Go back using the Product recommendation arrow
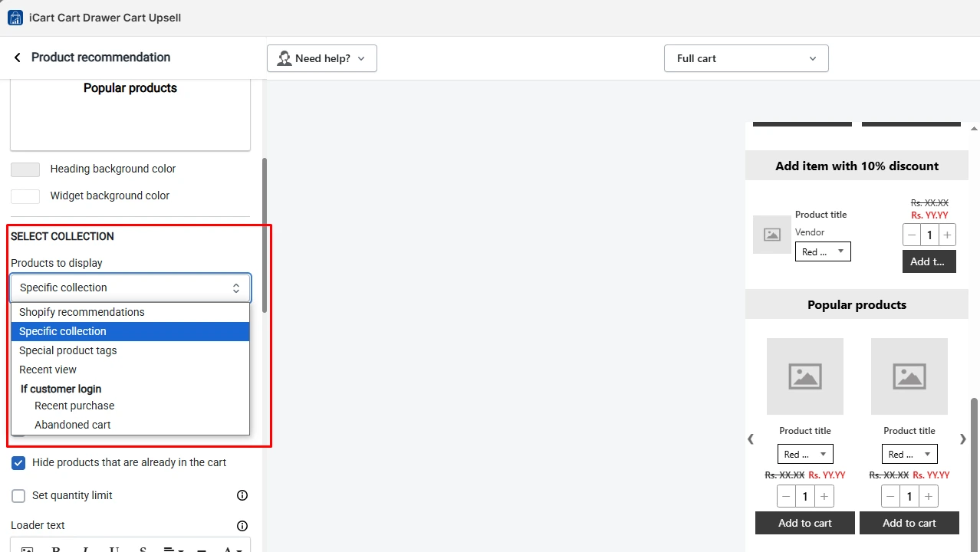Screen dimensions: 980x552 tap(18, 58)
